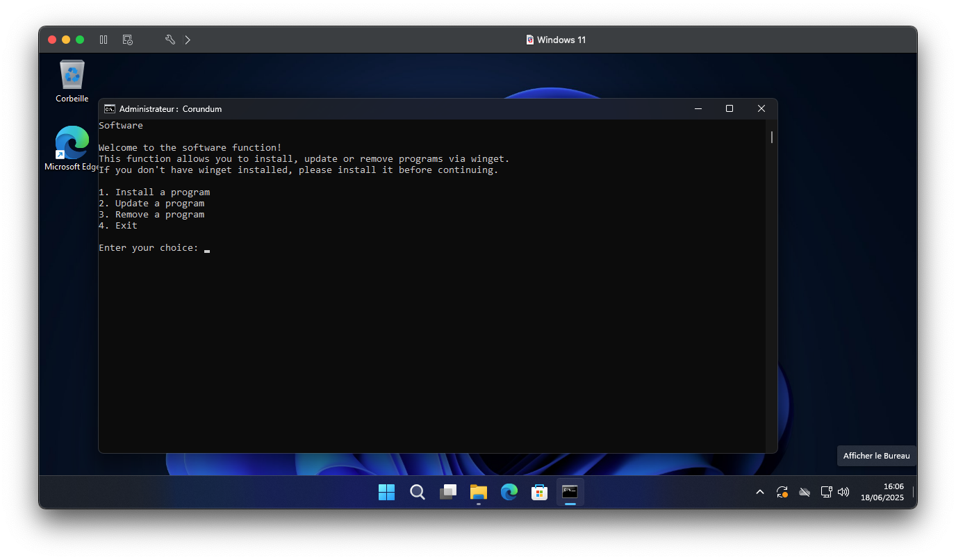Click the macOS green fullscreen button
Image resolution: width=956 pixels, height=560 pixels.
80,40
